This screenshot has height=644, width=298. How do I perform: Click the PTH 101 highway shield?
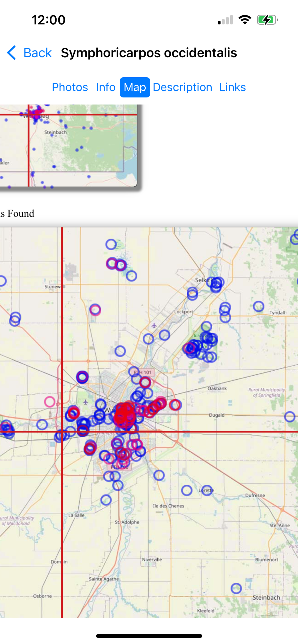pyautogui.click(x=142, y=372)
